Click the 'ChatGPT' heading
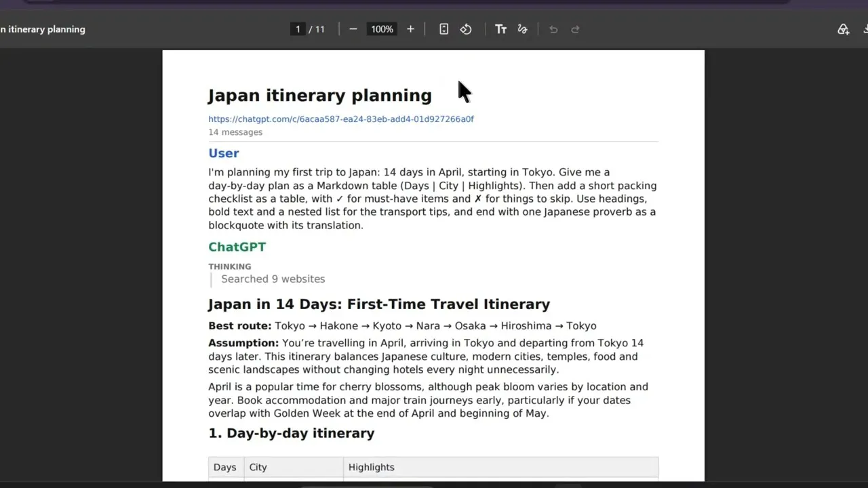Screen dimensions: 868x488 click(237, 247)
